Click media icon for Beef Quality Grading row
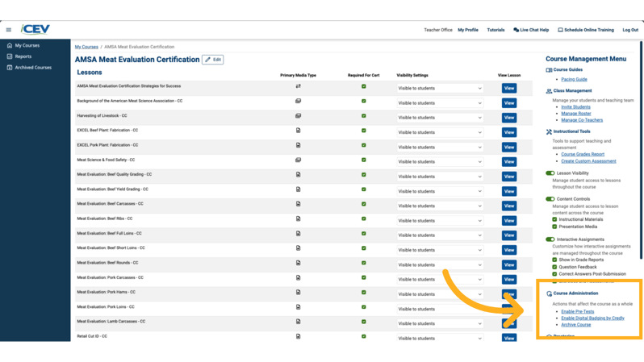 298,174
